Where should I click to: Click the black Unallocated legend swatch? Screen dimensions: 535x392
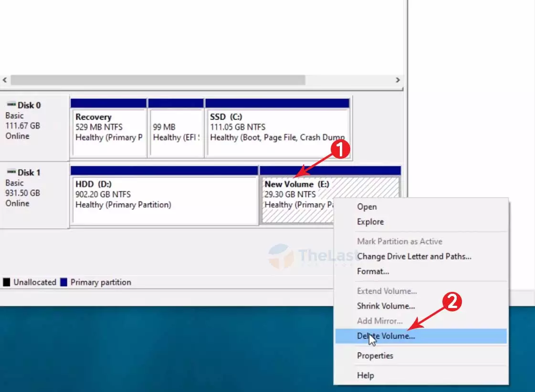click(x=7, y=282)
